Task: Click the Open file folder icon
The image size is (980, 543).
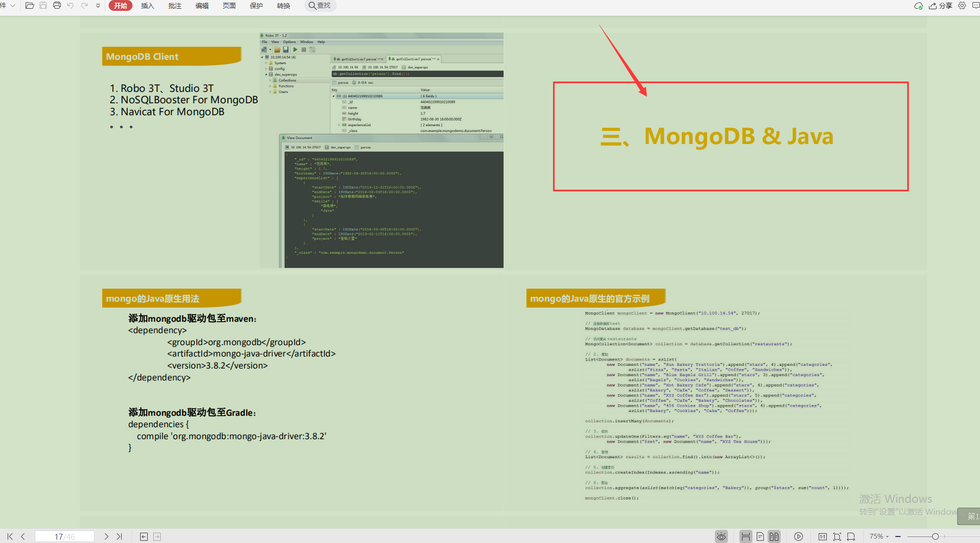Action: (30, 5)
